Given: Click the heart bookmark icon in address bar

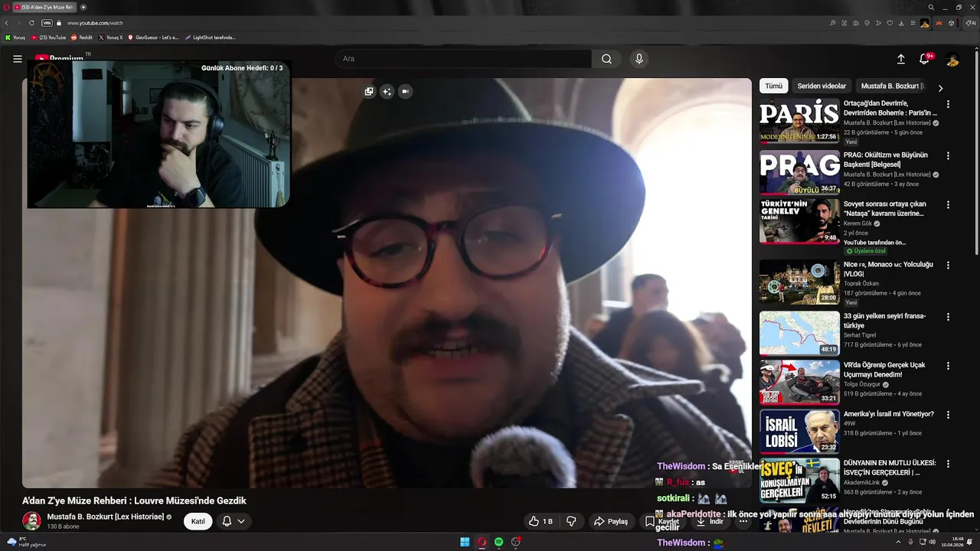Looking at the screenshot, I should (x=890, y=23).
